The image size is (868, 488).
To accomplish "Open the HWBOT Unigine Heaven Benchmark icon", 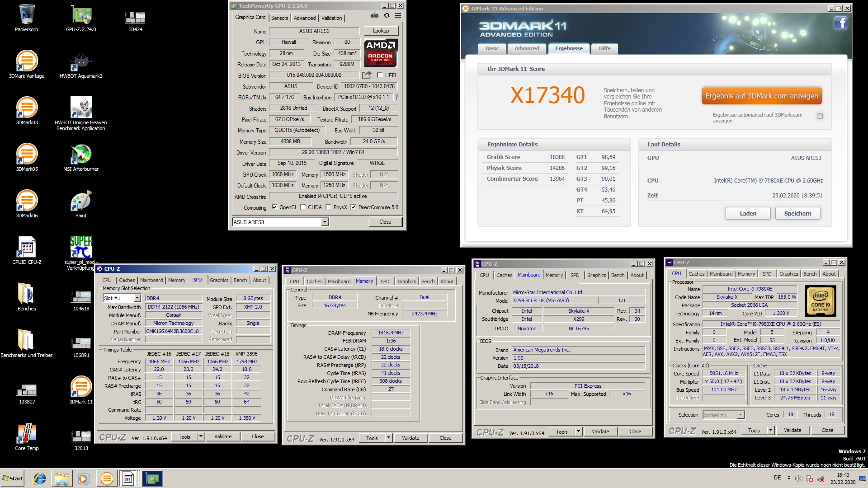I will pyautogui.click(x=81, y=113).
